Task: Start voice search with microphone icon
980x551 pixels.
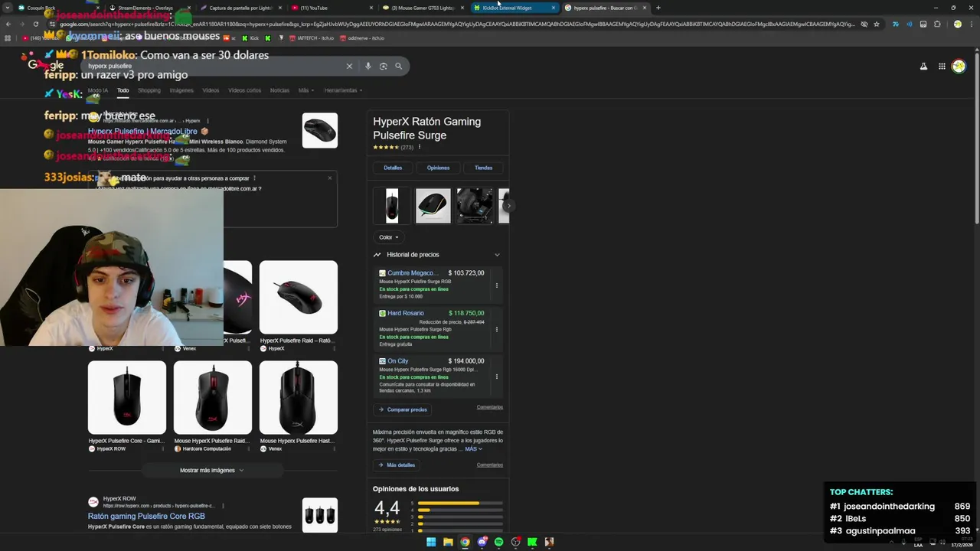Action: (368, 67)
